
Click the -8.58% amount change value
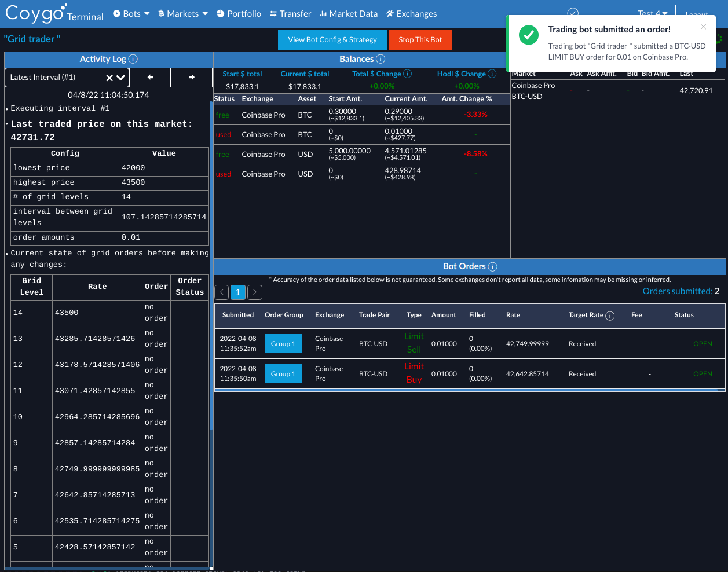click(475, 154)
